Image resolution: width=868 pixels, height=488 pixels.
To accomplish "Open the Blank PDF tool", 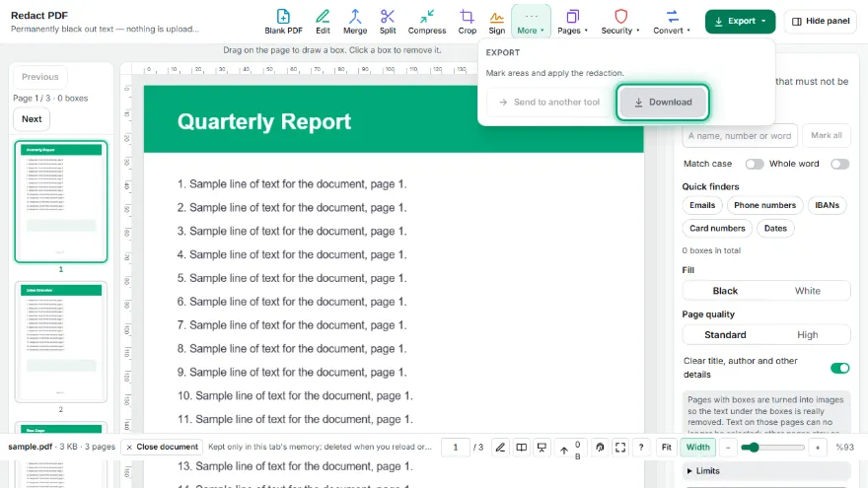I will pyautogui.click(x=283, y=22).
